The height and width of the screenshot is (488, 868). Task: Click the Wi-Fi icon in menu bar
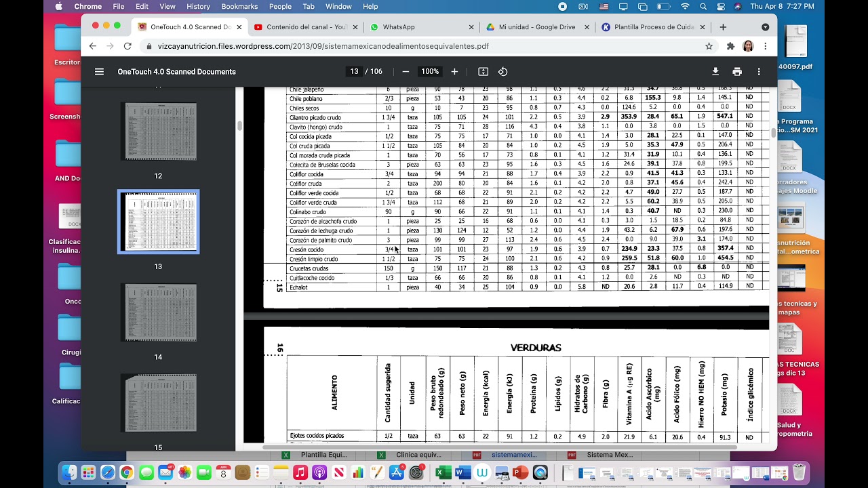685,6
